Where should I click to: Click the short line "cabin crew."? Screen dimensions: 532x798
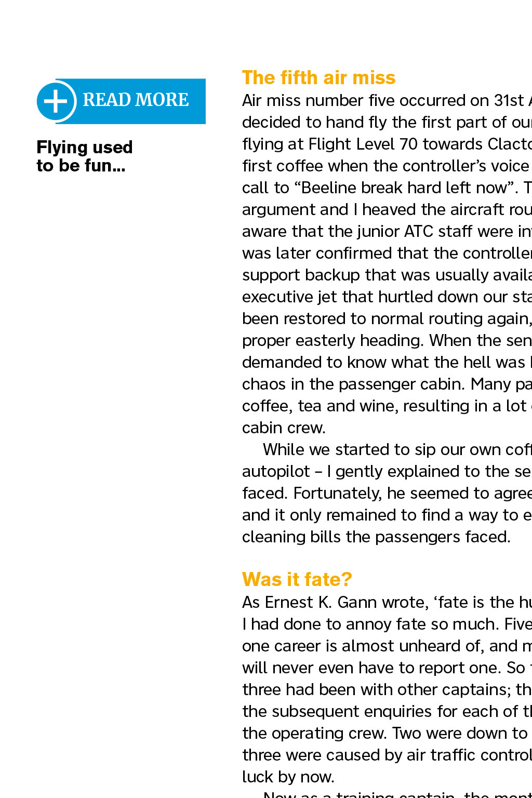click(x=284, y=428)
